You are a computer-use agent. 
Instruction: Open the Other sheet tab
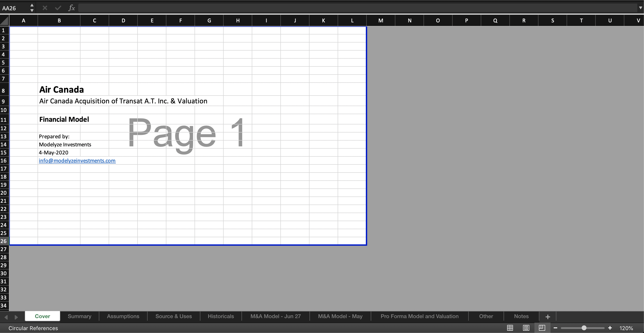click(x=486, y=316)
